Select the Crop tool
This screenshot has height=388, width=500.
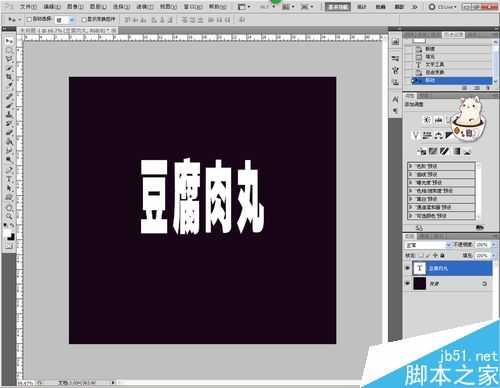[9, 77]
